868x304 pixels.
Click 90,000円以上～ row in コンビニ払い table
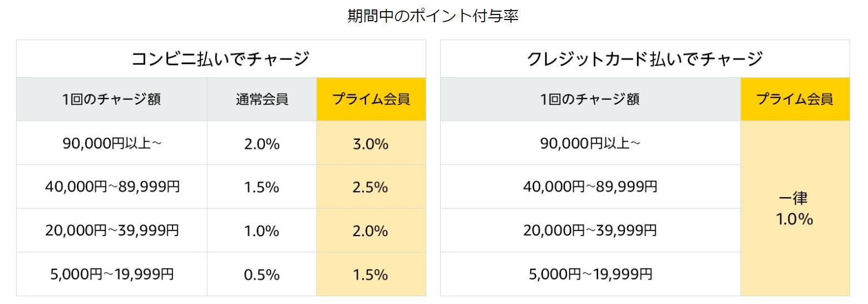pos(111,144)
